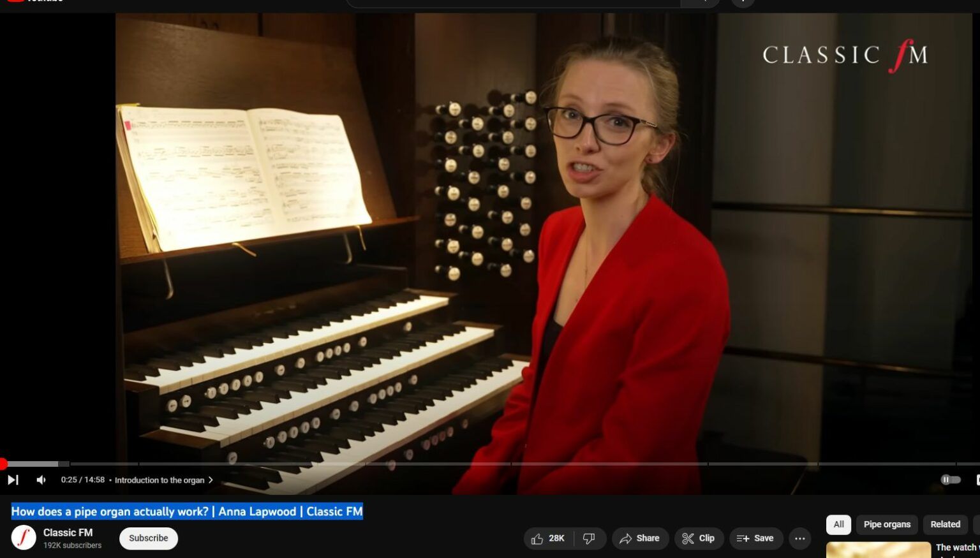The width and height of the screenshot is (980, 558).
Task: Click the search magnifier icon
Action: click(x=701, y=3)
